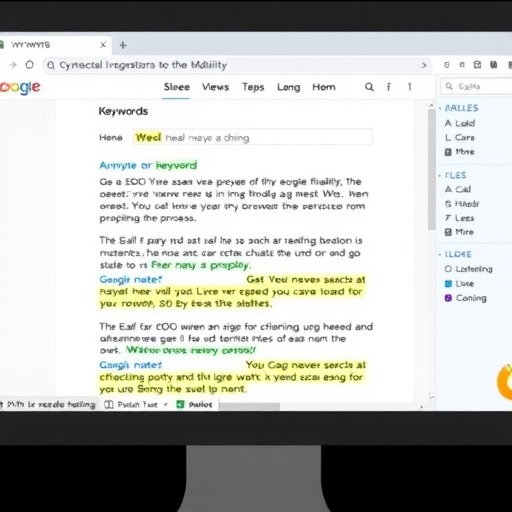Switch to the Views tab
Screen dimensions: 512x512
tap(215, 87)
